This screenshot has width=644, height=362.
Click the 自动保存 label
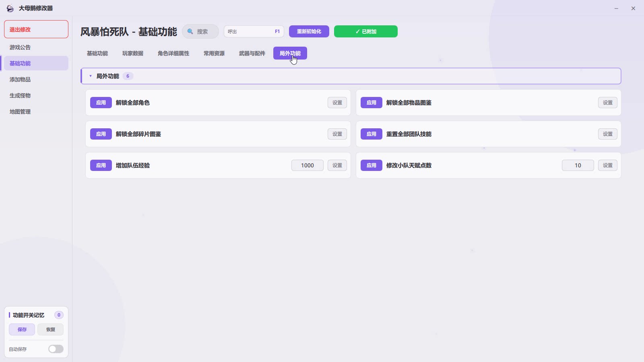pyautogui.click(x=18, y=349)
